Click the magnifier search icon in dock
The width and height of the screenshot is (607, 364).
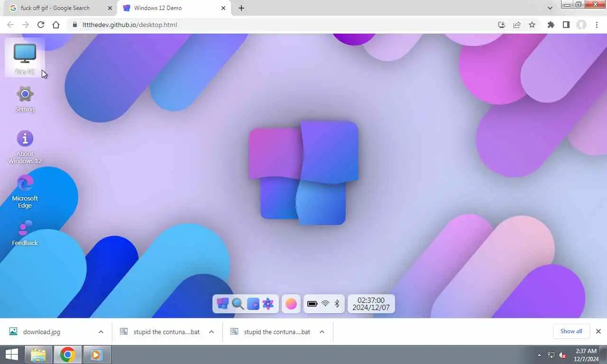point(238,304)
